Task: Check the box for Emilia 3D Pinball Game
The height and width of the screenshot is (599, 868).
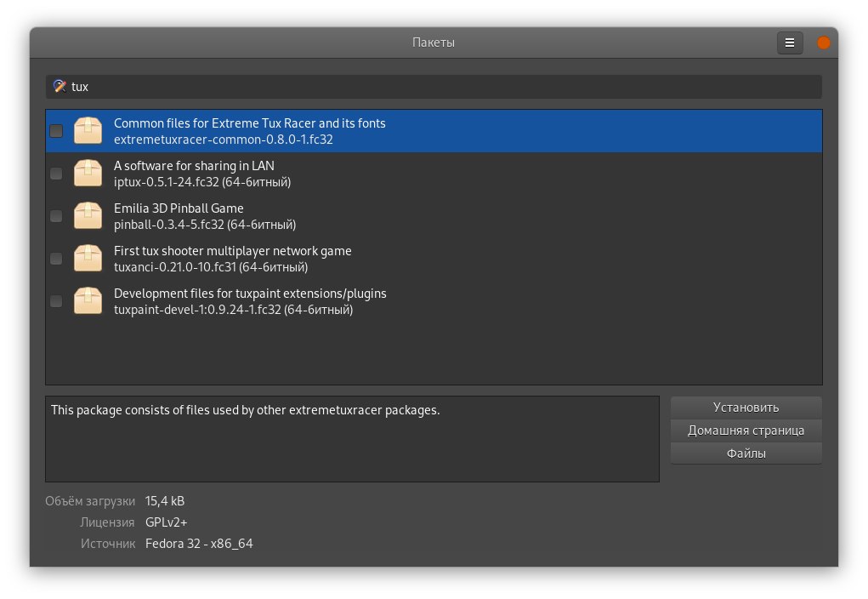Action: click(56, 216)
